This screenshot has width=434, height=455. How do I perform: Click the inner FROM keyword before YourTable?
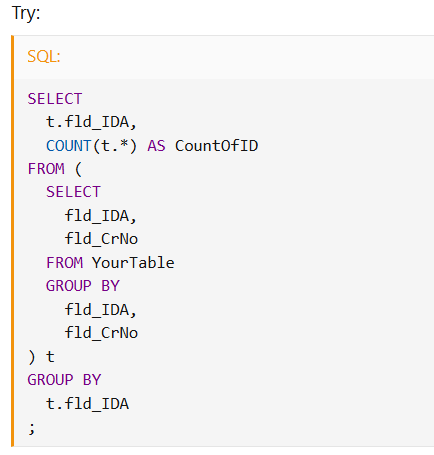tap(64, 263)
